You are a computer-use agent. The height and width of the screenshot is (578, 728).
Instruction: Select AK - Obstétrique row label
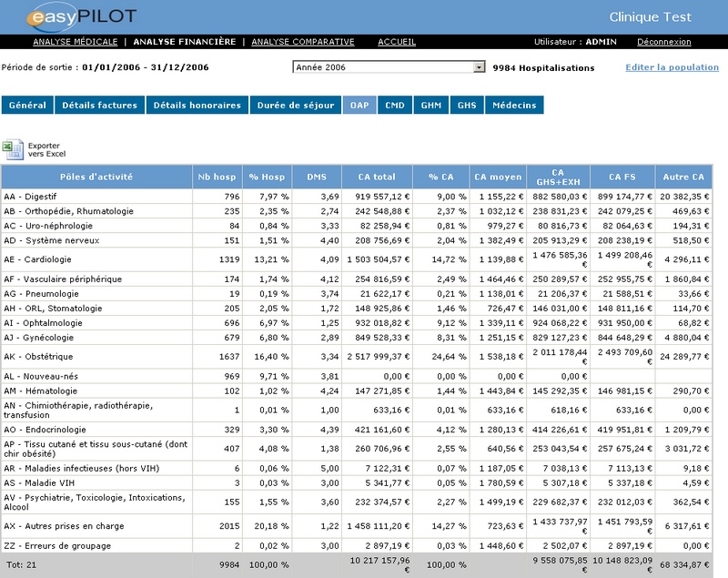coord(38,357)
